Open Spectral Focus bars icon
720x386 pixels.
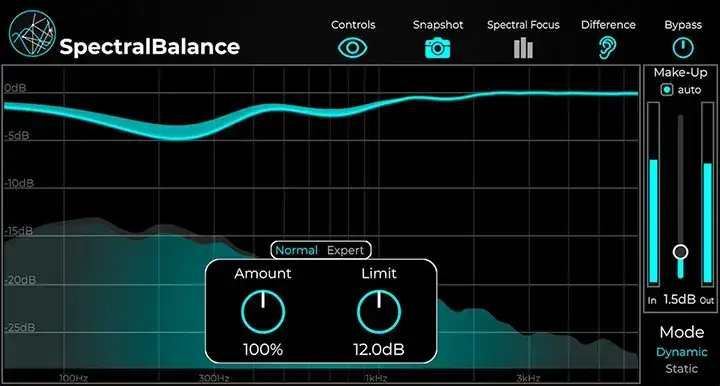[x=523, y=48]
